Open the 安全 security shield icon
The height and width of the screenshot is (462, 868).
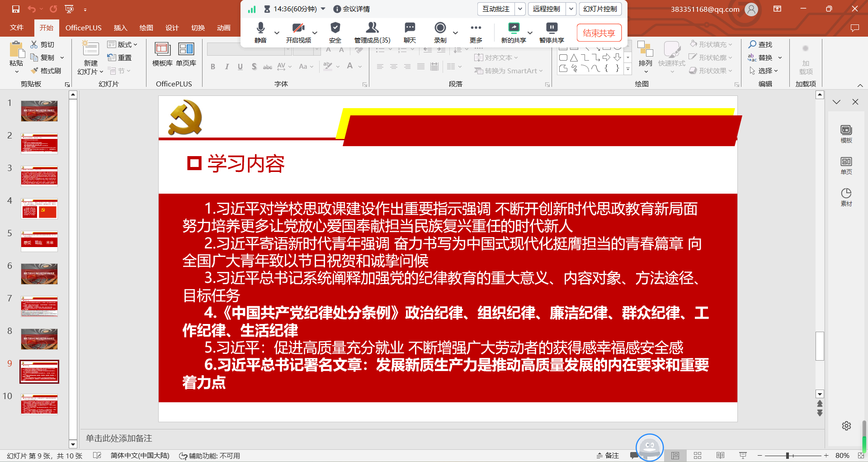coord(335,28)
